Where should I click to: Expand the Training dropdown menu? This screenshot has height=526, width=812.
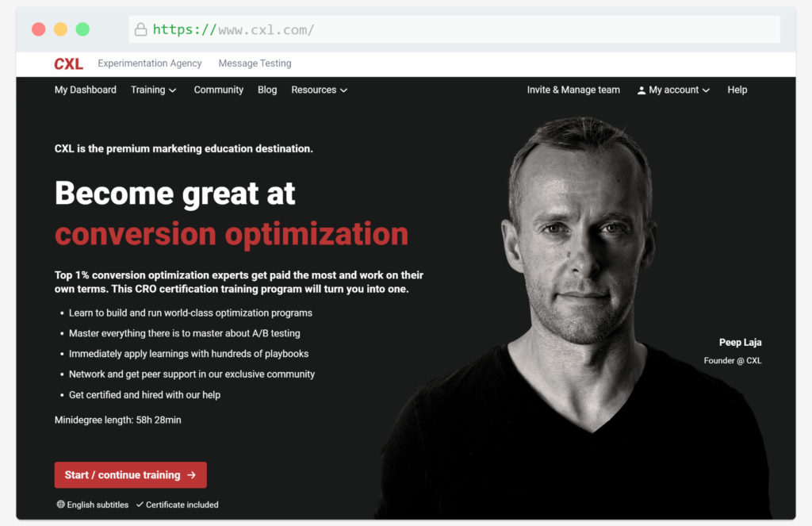pyautogui.click(x=153, y=90)
